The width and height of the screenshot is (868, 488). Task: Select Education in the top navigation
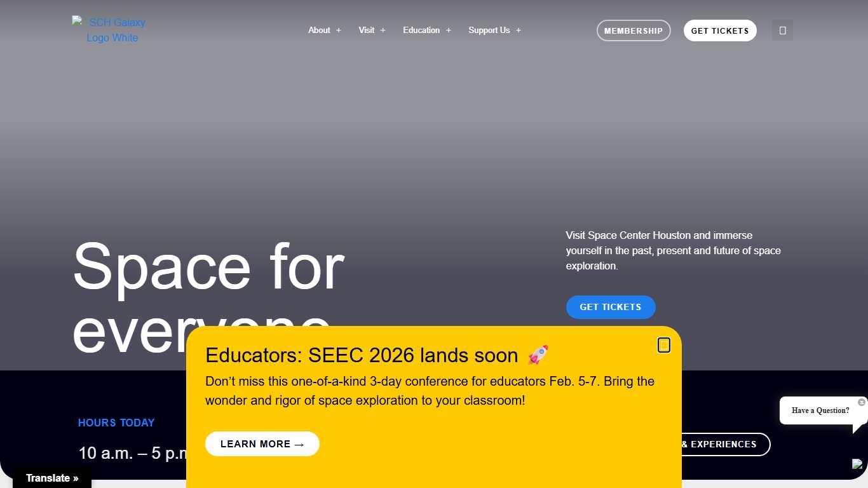point(421,30)
